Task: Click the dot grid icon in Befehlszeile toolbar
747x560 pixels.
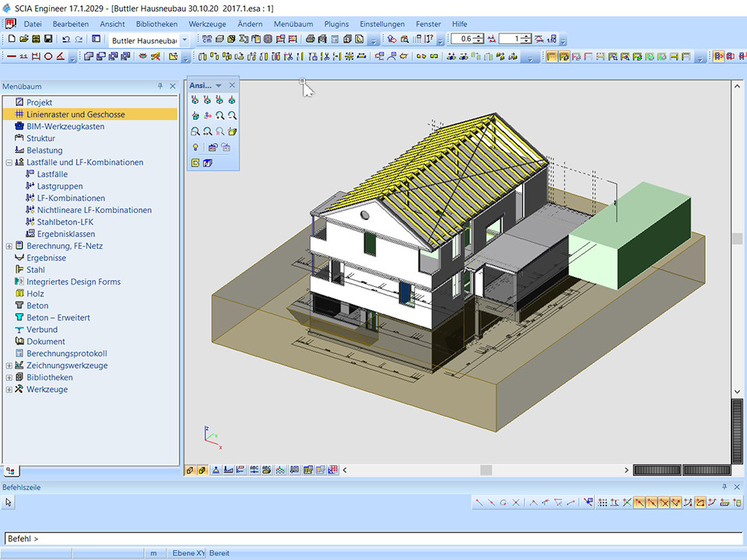Action: point(602,502)
